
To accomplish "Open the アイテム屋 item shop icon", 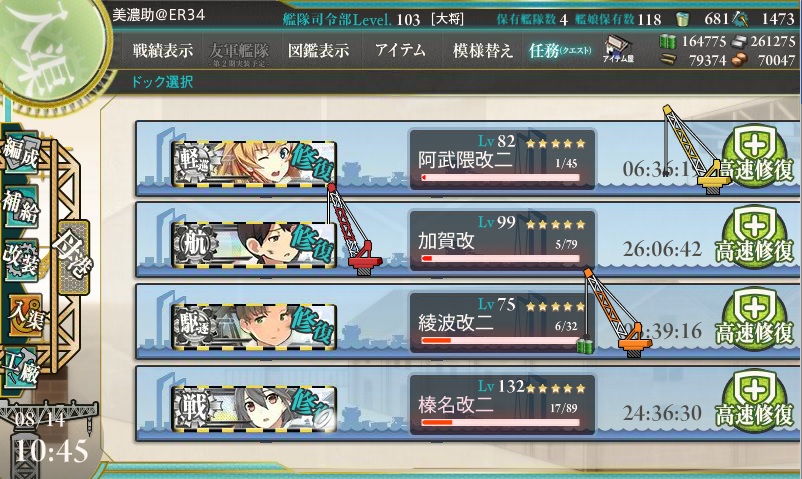I will (618, 50).
